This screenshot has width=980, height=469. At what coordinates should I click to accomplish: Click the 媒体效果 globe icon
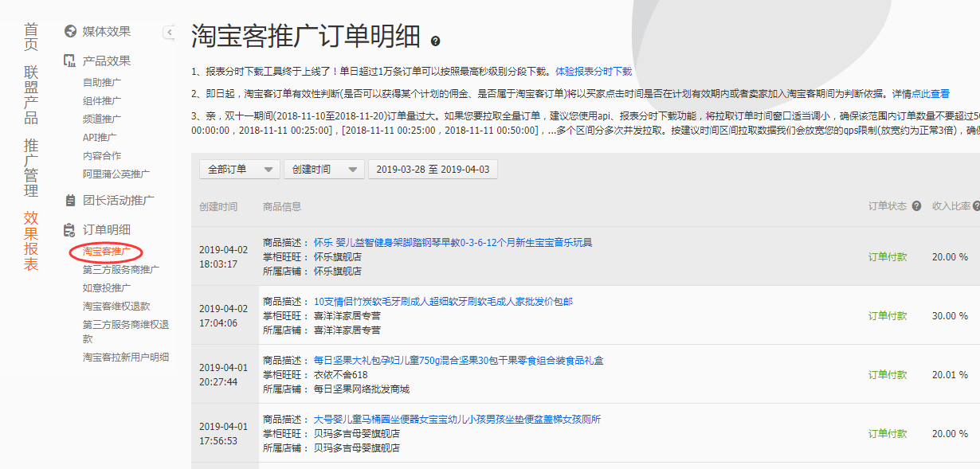tap(69, 32)
